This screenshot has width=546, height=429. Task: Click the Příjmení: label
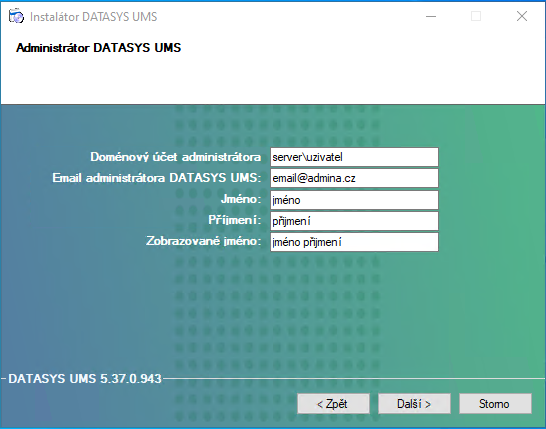[235, 220]
